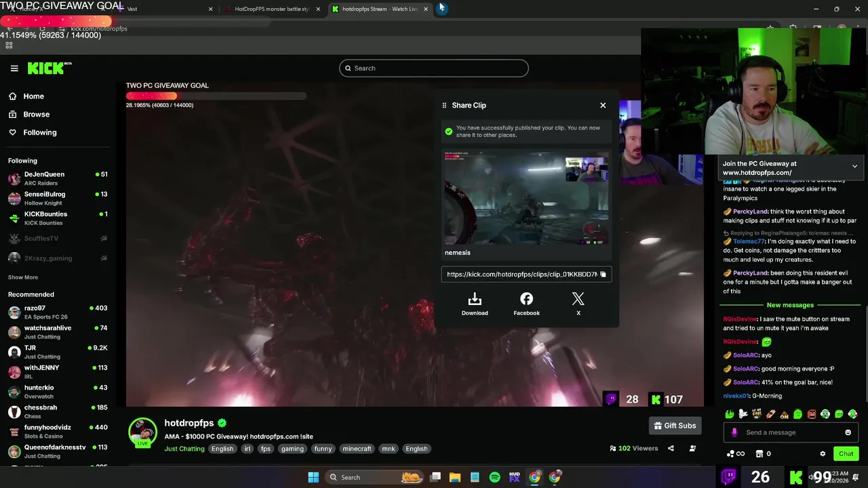Insert the first green flame emote
868x488 pixels.
(x=730, y=414)
